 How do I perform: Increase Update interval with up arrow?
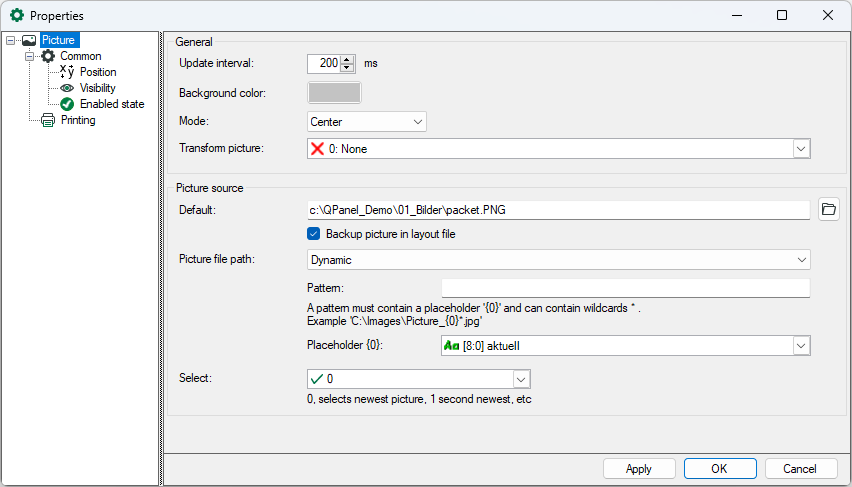(347, 59)
